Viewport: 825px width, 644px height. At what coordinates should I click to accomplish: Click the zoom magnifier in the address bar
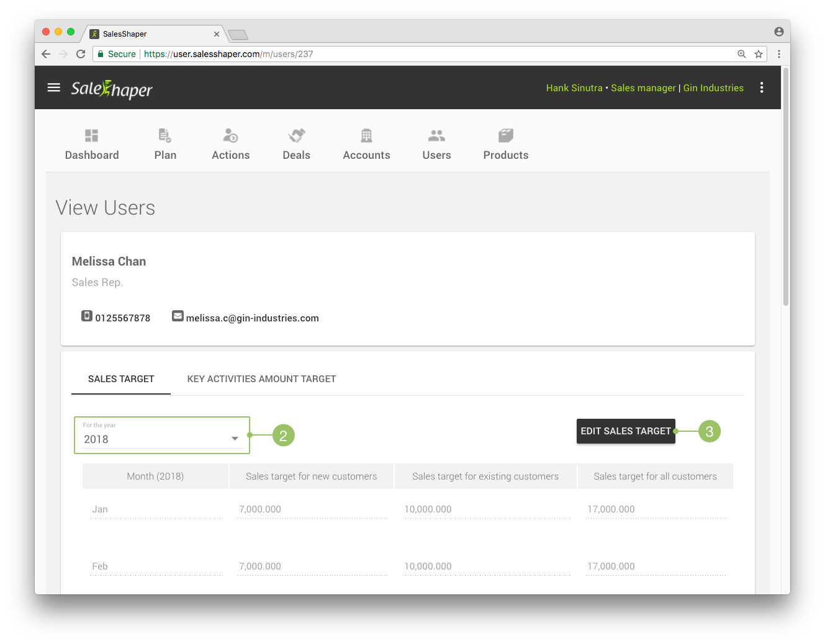point(741,54)
